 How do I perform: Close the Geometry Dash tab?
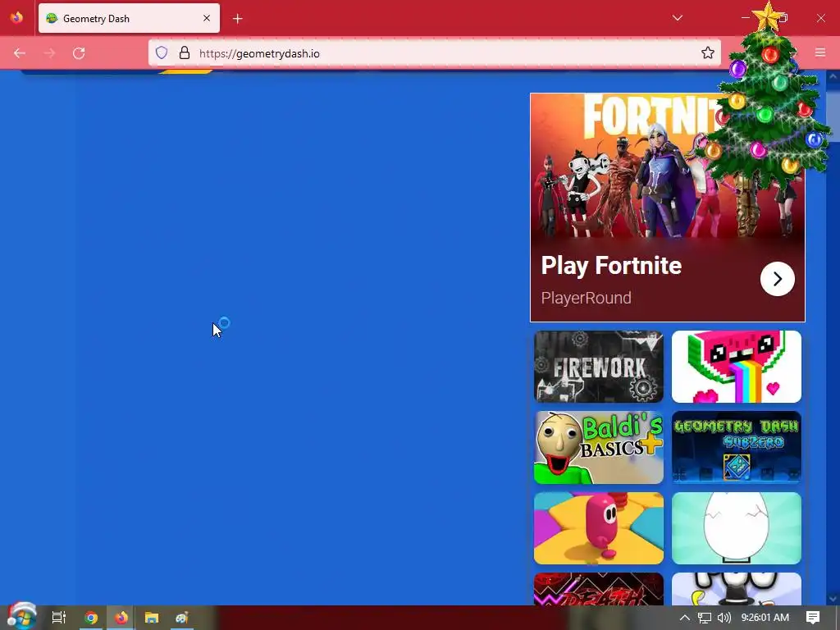click(206, 18)
